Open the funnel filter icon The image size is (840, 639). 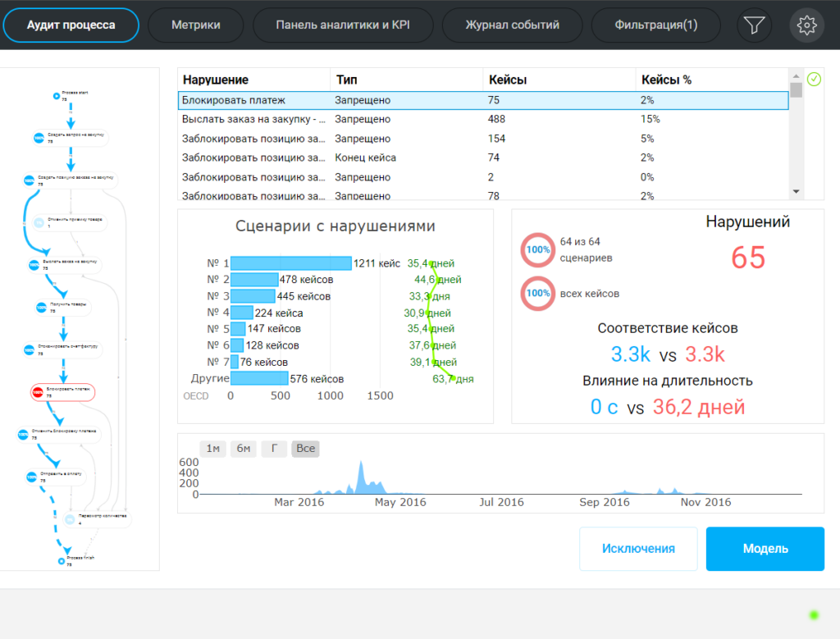[x=754, y=25]
